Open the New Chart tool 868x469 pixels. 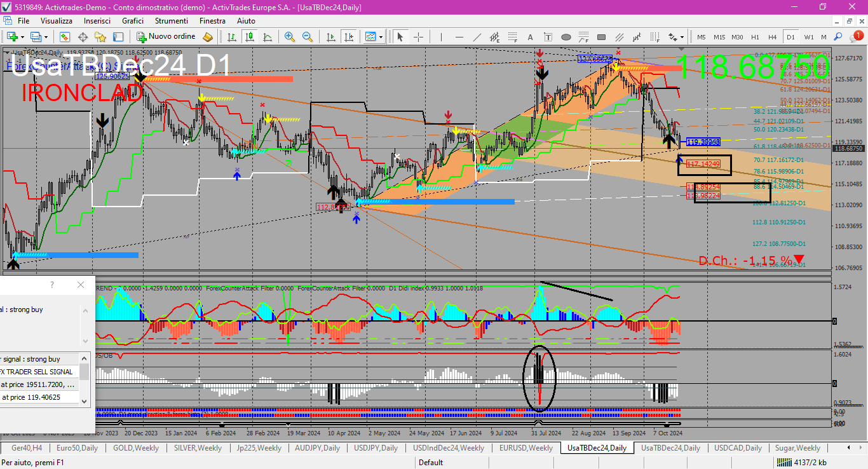pyautogui.click(x=12, y=37)
